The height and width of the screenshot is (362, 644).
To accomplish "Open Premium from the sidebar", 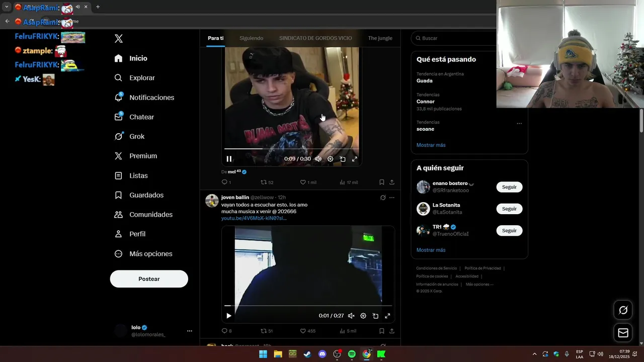I will pyautogui.click(x=135, y=156).
